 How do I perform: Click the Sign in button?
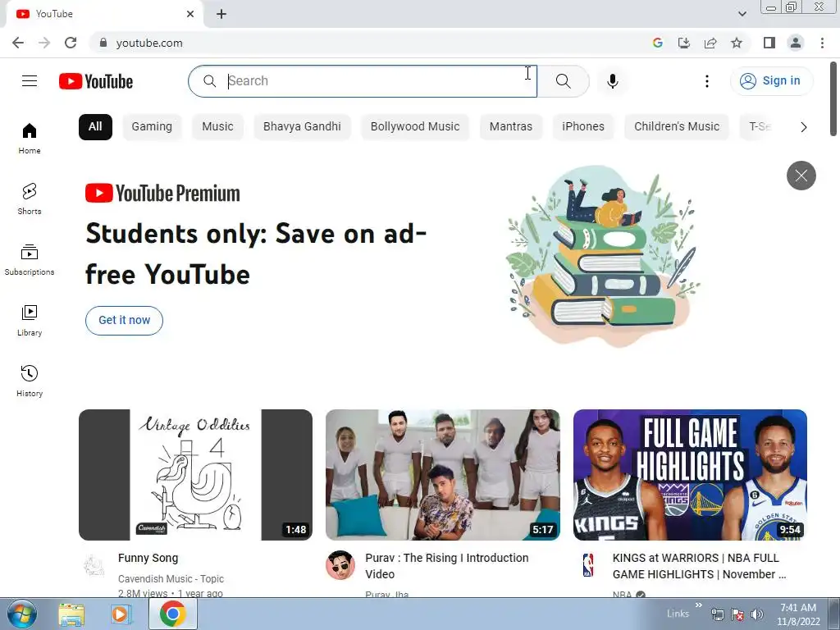coord(771,81)
